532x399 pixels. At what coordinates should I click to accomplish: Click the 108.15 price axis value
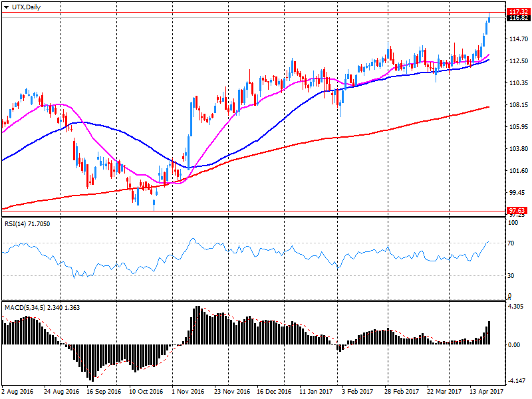(x=519, y=105)
